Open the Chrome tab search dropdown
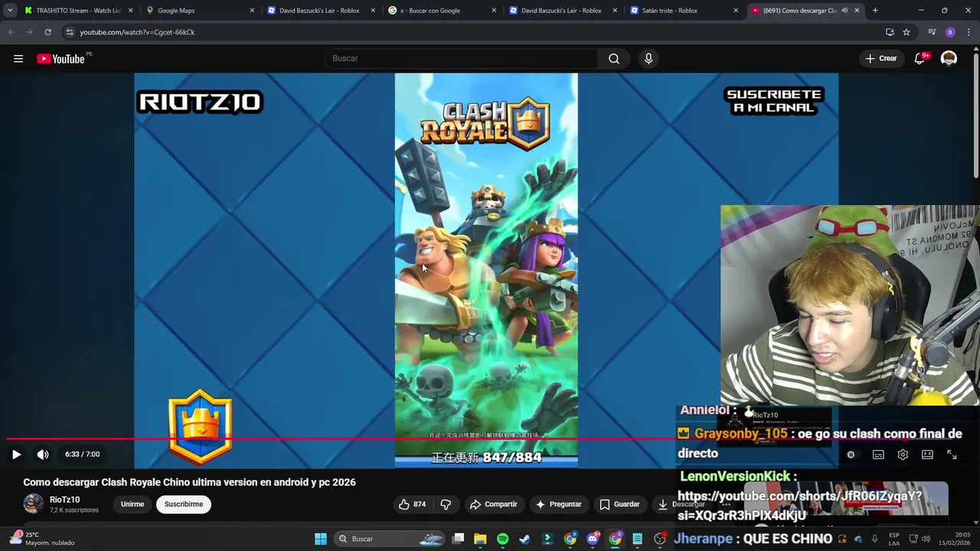This screenshot has width=980, height=551. point(10,11)
